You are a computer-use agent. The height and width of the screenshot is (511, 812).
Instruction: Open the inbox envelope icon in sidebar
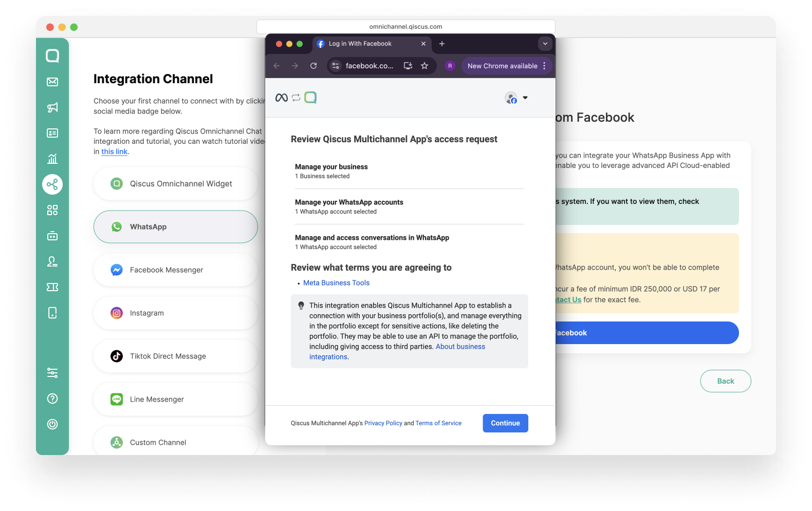coord(52,82)
